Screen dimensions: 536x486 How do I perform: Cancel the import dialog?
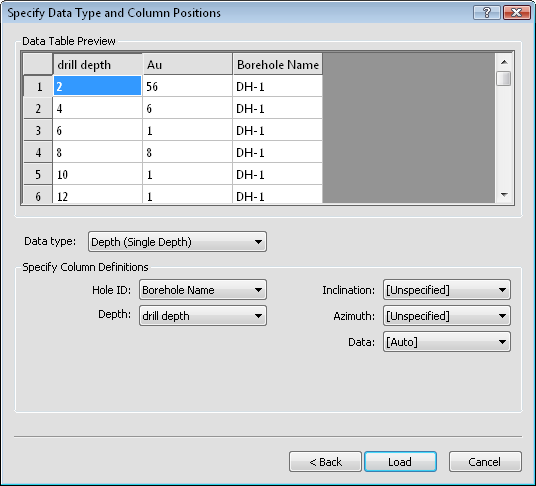coord(485,462)
